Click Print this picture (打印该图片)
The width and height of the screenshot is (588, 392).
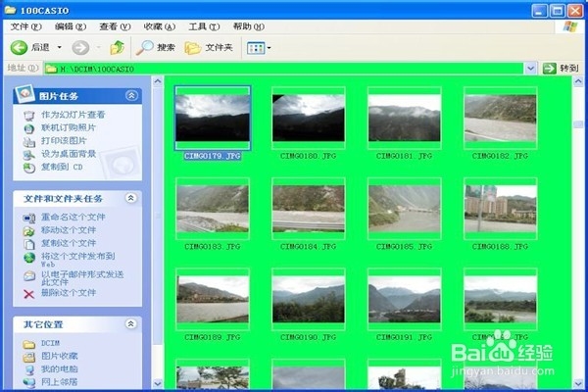click(64, 141)
